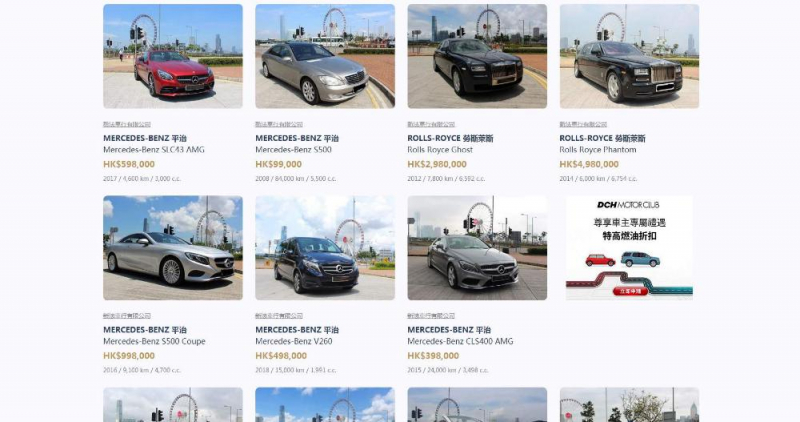Open dealer name link above SLC43 AMG
Screen dimensions: 800x422
pyautogui.click(x=127, y=124)
